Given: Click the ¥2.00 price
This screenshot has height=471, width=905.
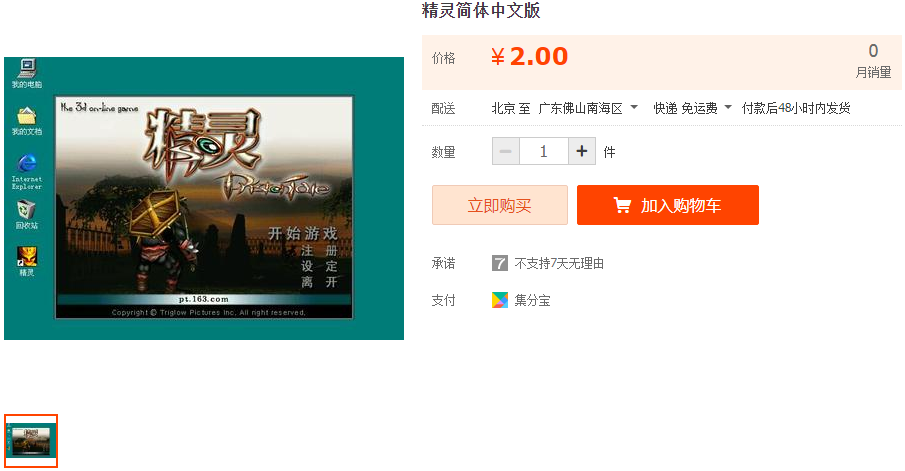Looking at the screenshot, I should [529, 57].
